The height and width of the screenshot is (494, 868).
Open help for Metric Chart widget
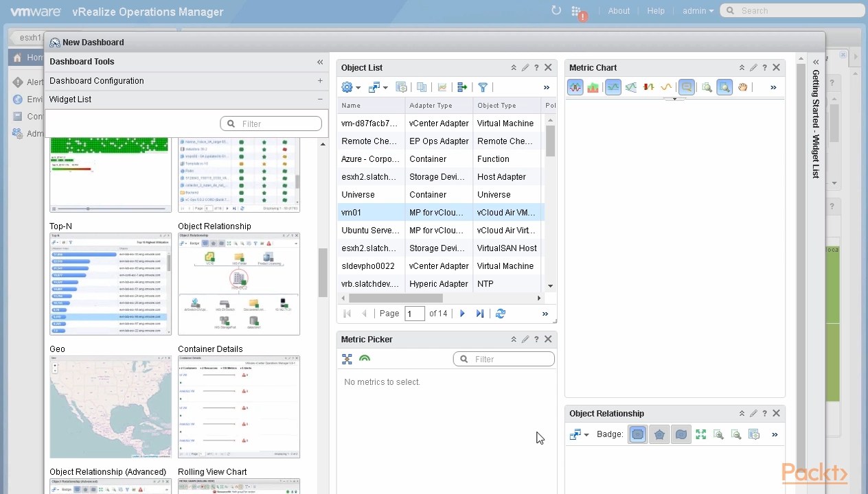coord(764,68)
